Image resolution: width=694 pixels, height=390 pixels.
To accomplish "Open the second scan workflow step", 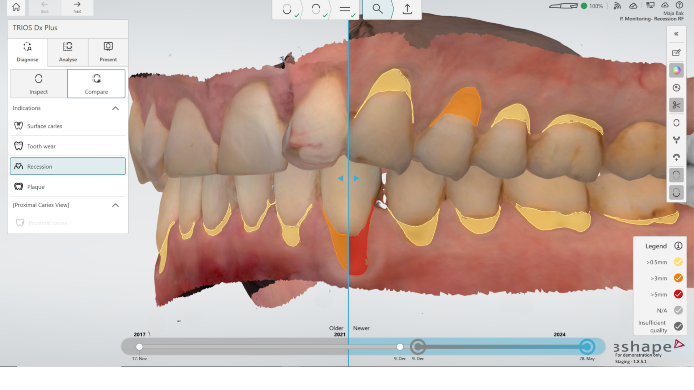I will pyautogui.click(x=316, y=9).
